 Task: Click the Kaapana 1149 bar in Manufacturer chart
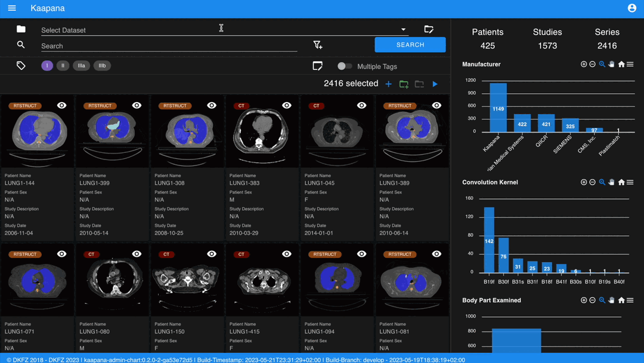point(498,107)
